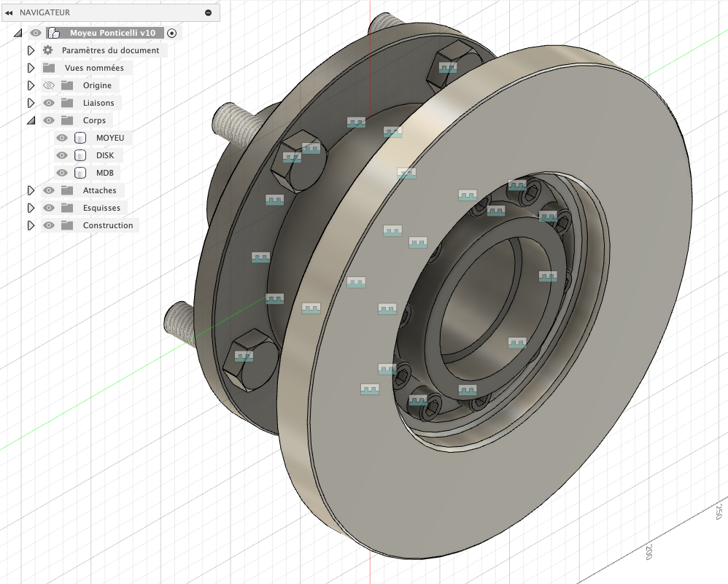Click the joint glyph on the top hex bolt

coord(448,68)
